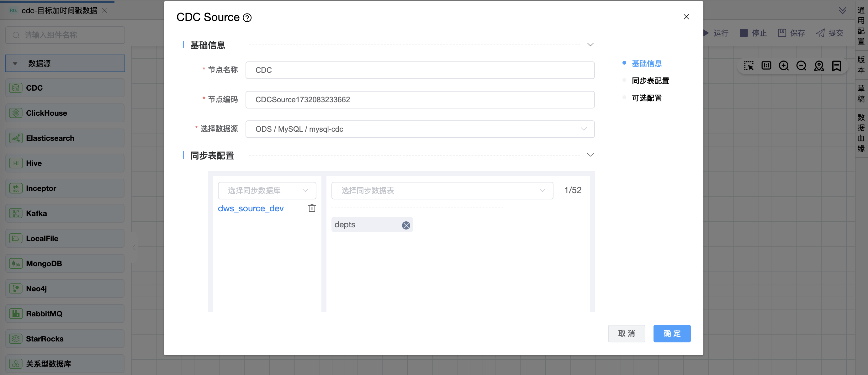Open the data source selector ODS / MySQL
Image resolution: width=868 pixels, height=375 pixels.
(420, 129)
